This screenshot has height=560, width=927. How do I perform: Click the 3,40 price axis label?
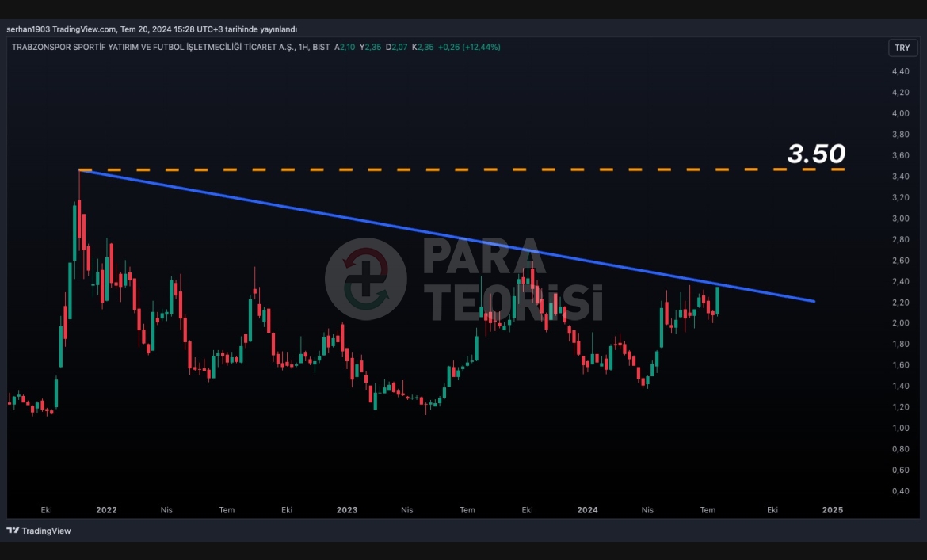pyautogui.click(x=900, y=176)
